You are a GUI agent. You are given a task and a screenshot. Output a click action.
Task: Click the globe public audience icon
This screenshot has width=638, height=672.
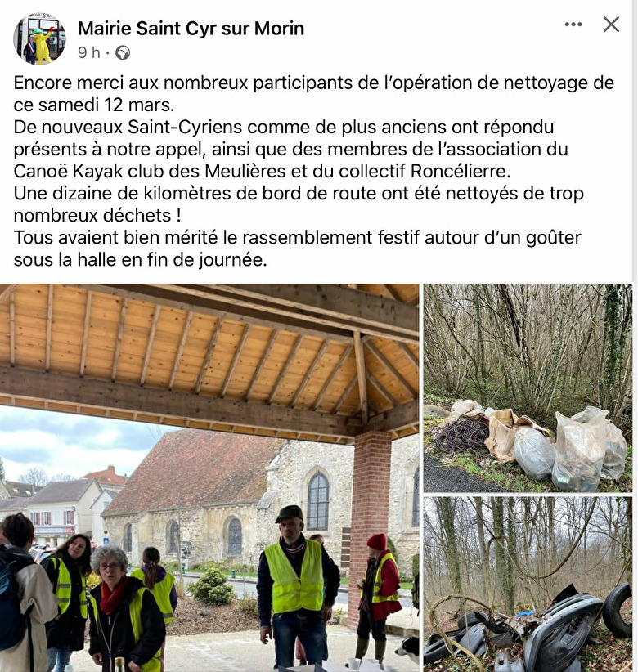(x=123, y=53)
